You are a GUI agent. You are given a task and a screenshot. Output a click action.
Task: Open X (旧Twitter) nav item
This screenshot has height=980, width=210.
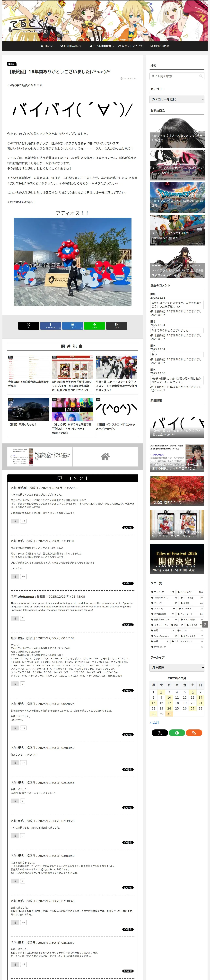(70, 46)
